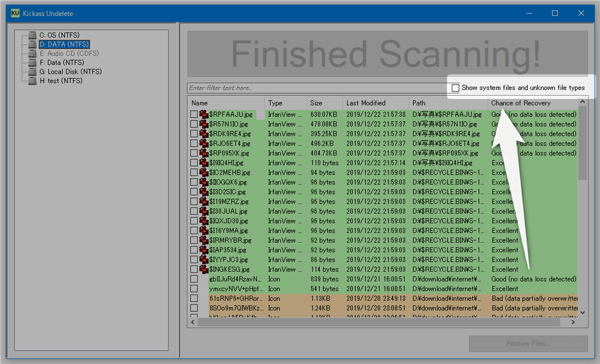Sort the list by Name column
This screenshot has height=364, width=600.
click(x=226, y=103)
